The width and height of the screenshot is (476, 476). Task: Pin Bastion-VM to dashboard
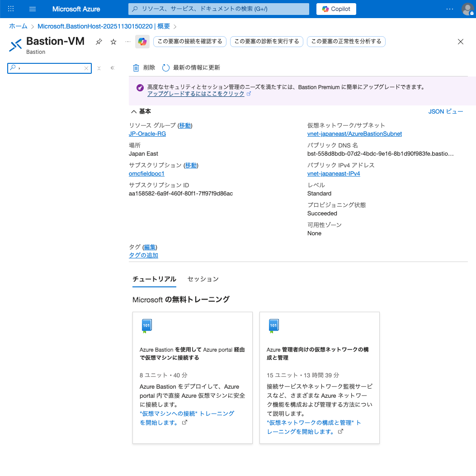coord(99,42)
